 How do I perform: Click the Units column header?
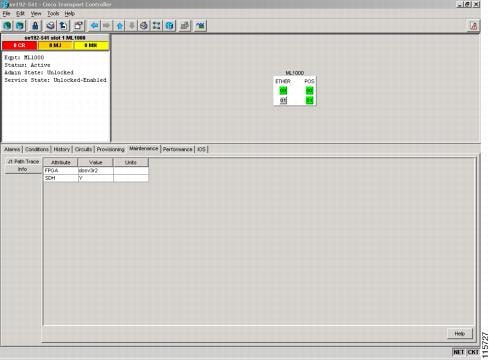pyautogui.click(x=131, y=162)
